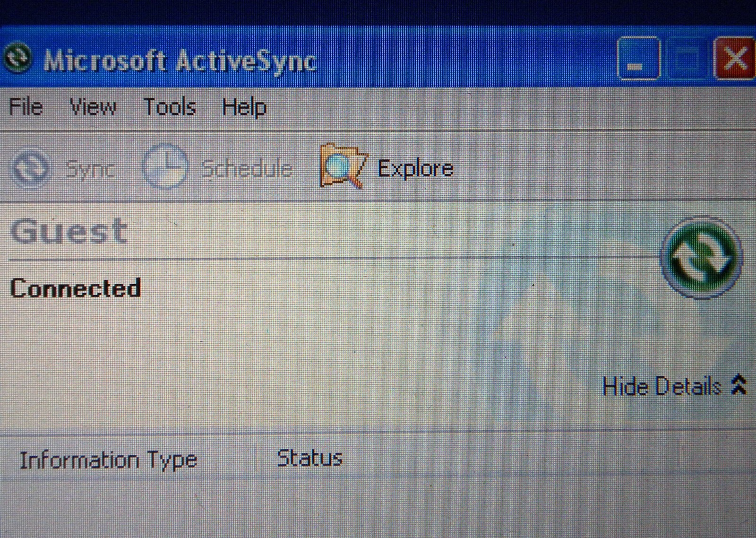
Task: Minimize the ActiveSync window
Action: tap(638, 59)
